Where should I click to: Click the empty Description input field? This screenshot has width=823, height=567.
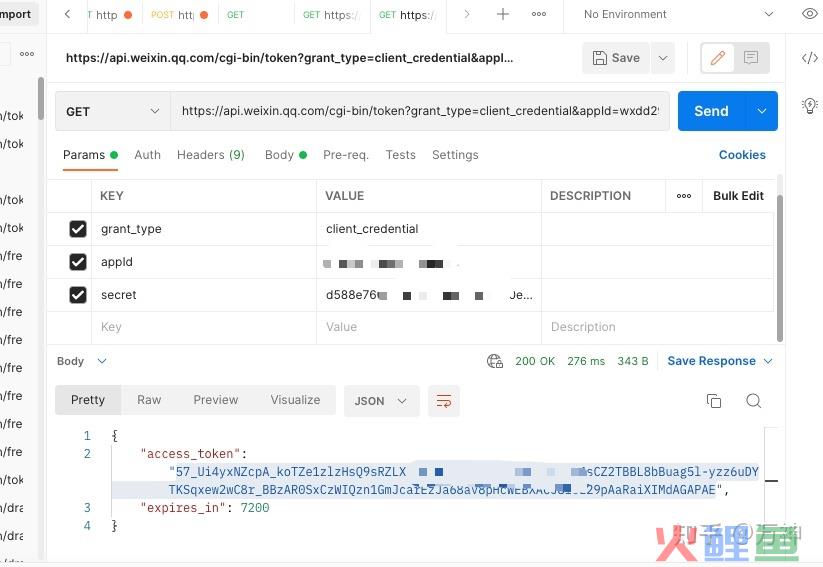click(657, 327)
